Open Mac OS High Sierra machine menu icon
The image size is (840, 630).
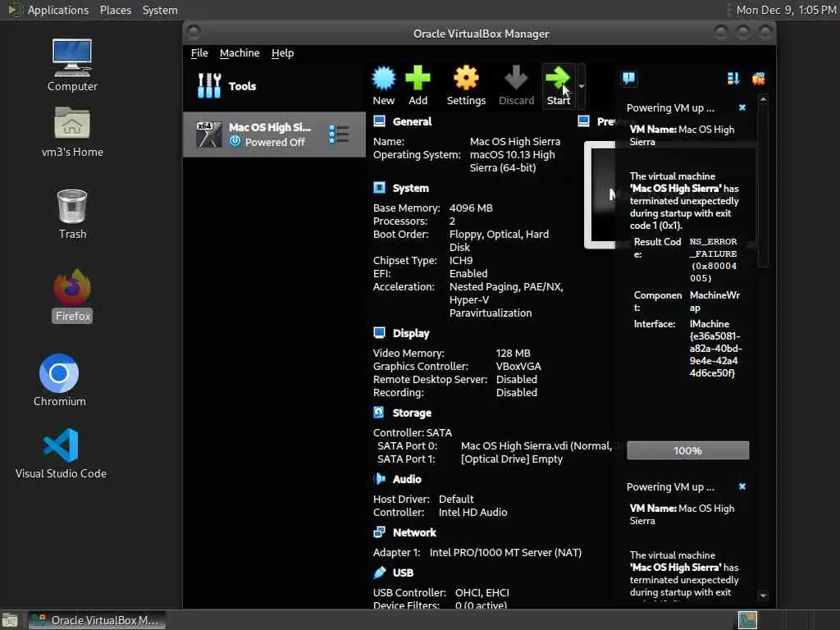(339, 135)
